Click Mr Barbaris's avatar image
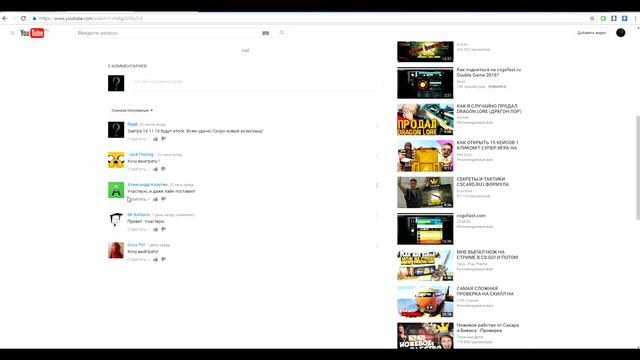Image resolution: width=640 pixels, height=360 pixels. [x=116, y=220]
